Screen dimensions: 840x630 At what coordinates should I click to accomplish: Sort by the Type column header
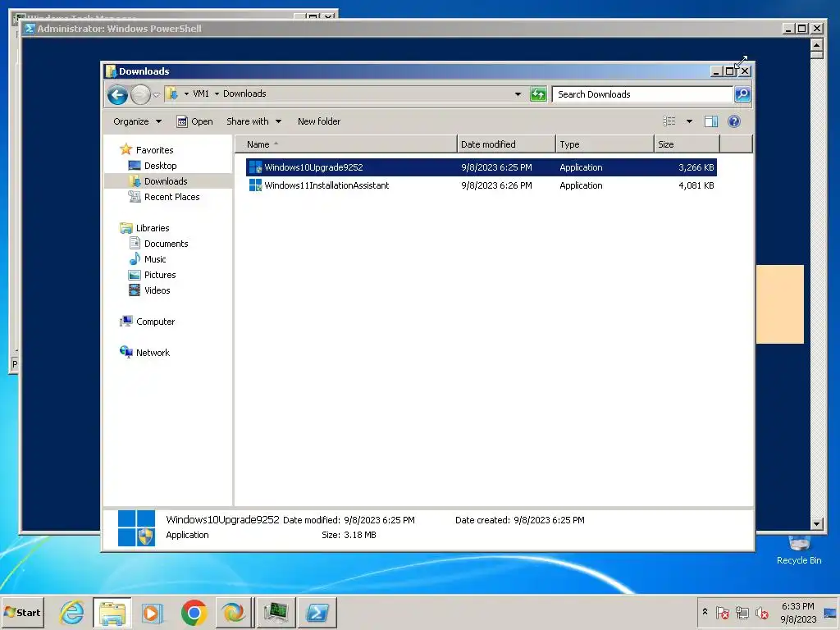605,144
